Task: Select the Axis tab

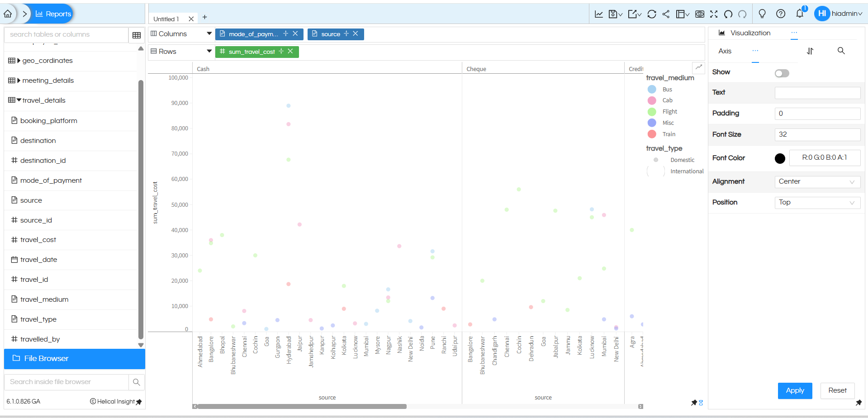Action: 725,51
